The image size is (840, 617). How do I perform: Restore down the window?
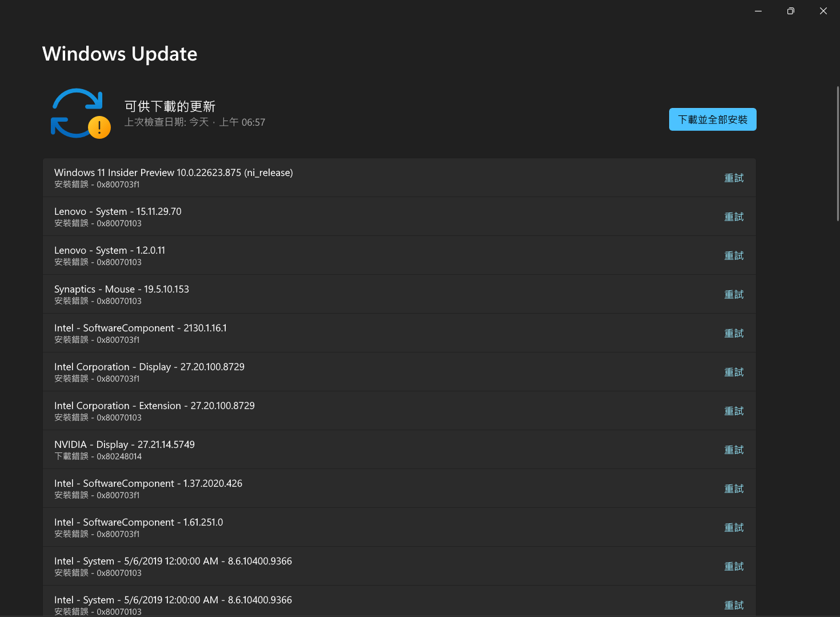791,11
